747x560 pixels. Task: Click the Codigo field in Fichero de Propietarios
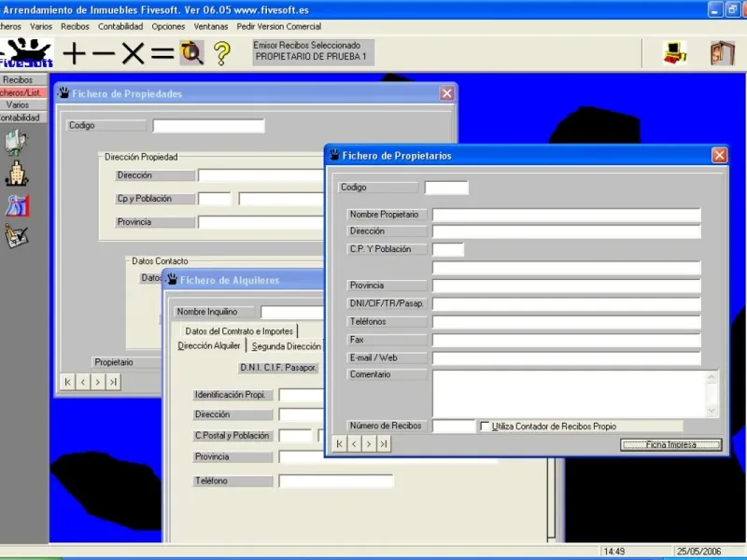tap(446, 188)
